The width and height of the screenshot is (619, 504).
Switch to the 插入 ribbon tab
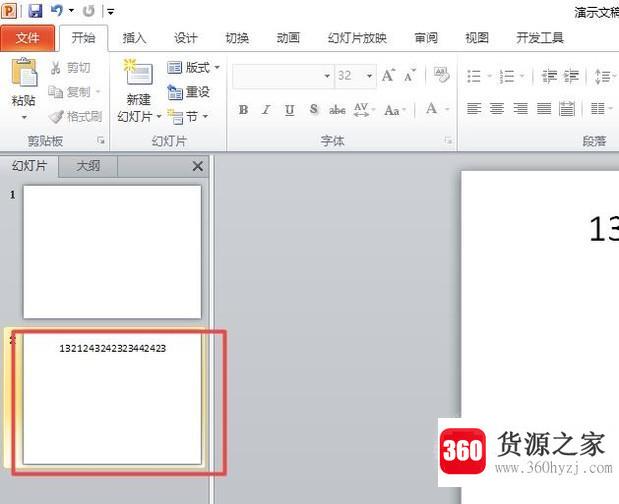134,38
